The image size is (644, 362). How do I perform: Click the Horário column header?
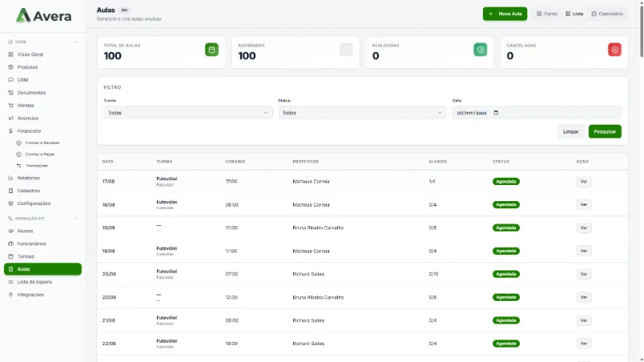(x=235, y=162)
